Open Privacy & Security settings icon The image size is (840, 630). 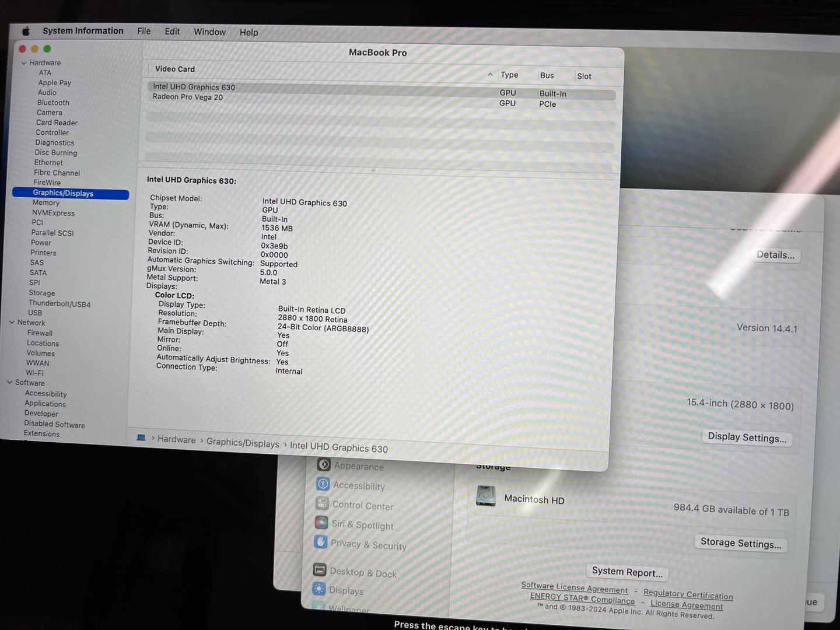point(321,541)
